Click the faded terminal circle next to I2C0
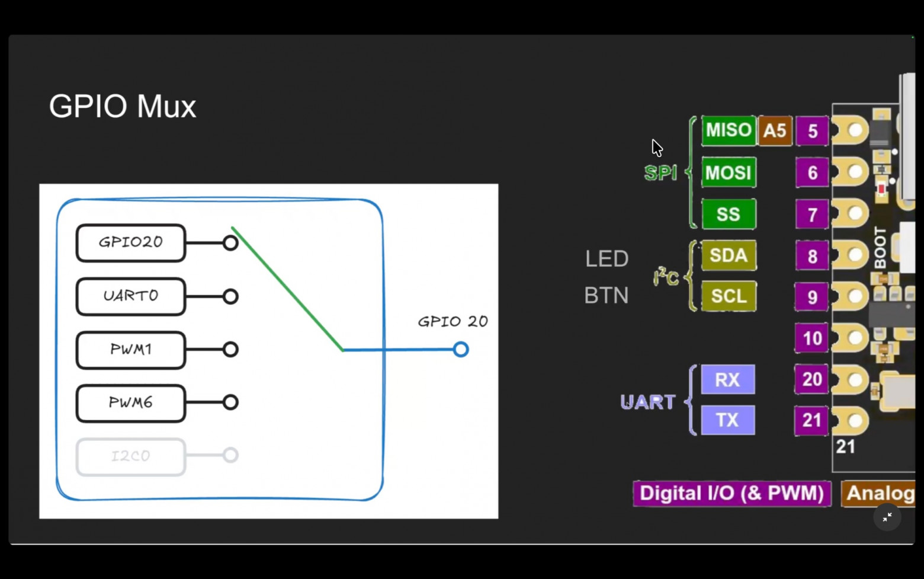 click(x=230, y=455)
